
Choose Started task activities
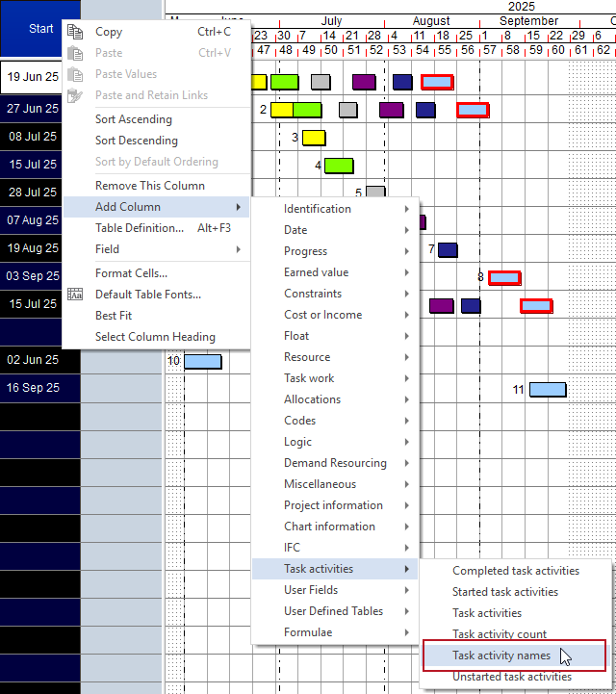coord(516,592)
